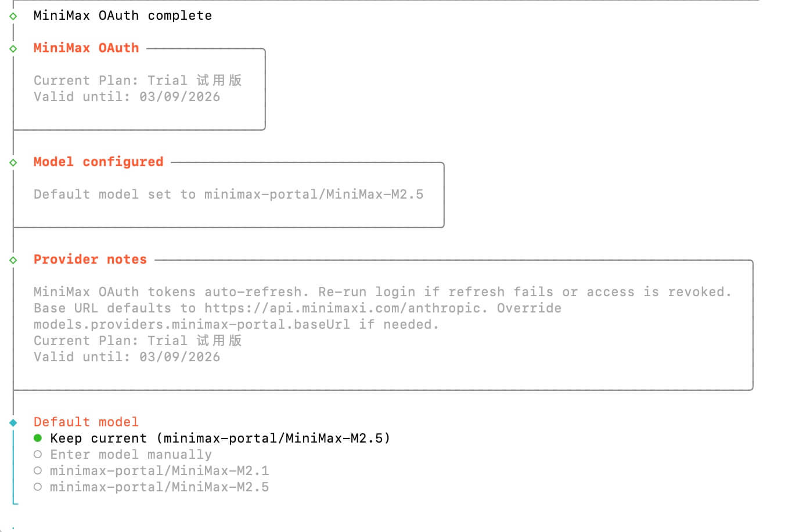The image size is (799, 532).
Task: Click the Provider notes heading
Action: point(90,260)
